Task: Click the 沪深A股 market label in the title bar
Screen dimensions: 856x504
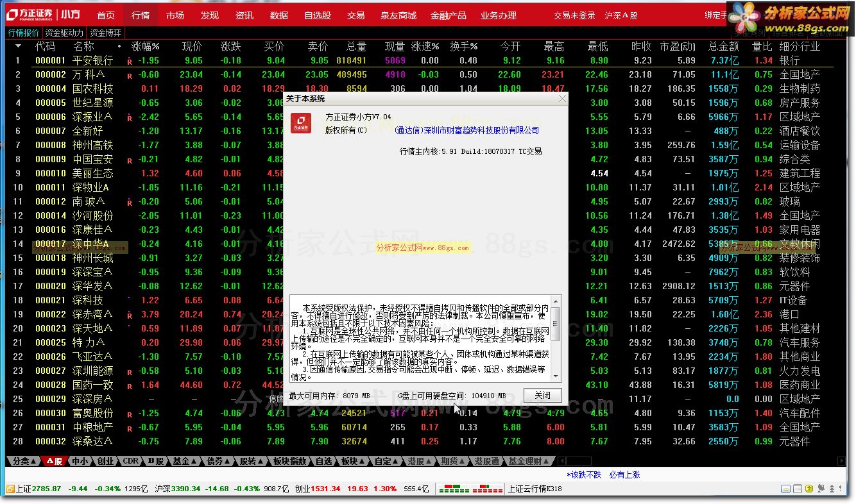Action: tap(621, 15)
